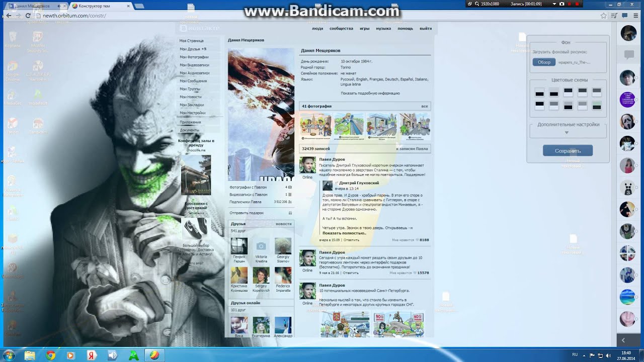The image size is (644, 362).
Task: Close the Конструктор тем tab
Action: point(128,6)
